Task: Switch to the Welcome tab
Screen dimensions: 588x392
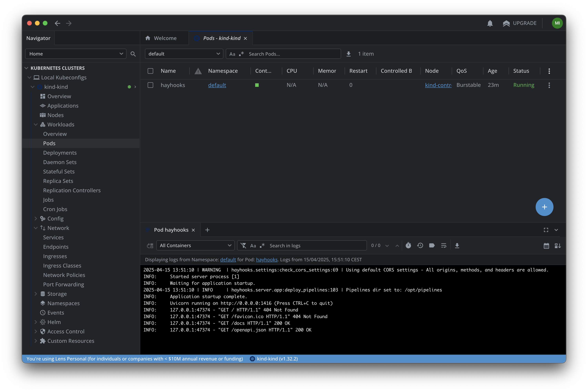Action: tap(164, 38)
